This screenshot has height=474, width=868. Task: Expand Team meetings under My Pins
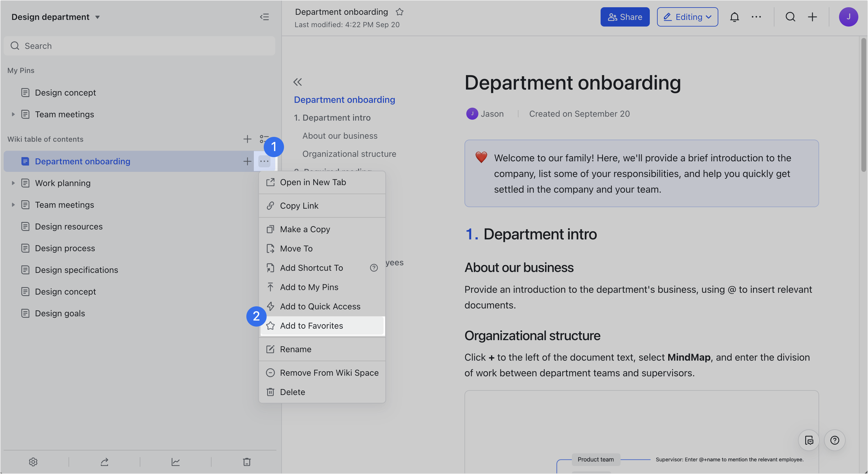pos(13,115)
